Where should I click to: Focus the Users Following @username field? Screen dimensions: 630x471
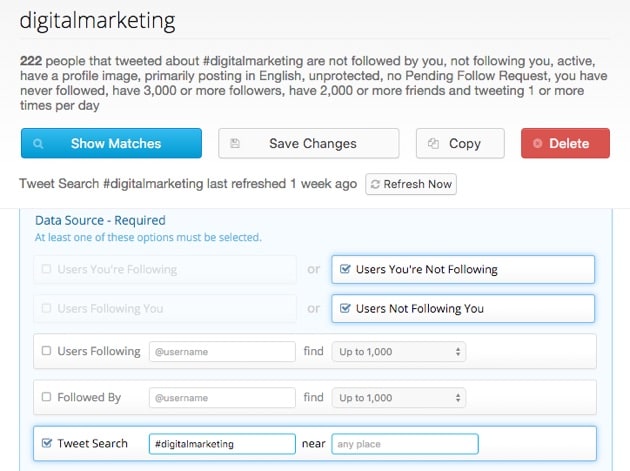[222, 352]
